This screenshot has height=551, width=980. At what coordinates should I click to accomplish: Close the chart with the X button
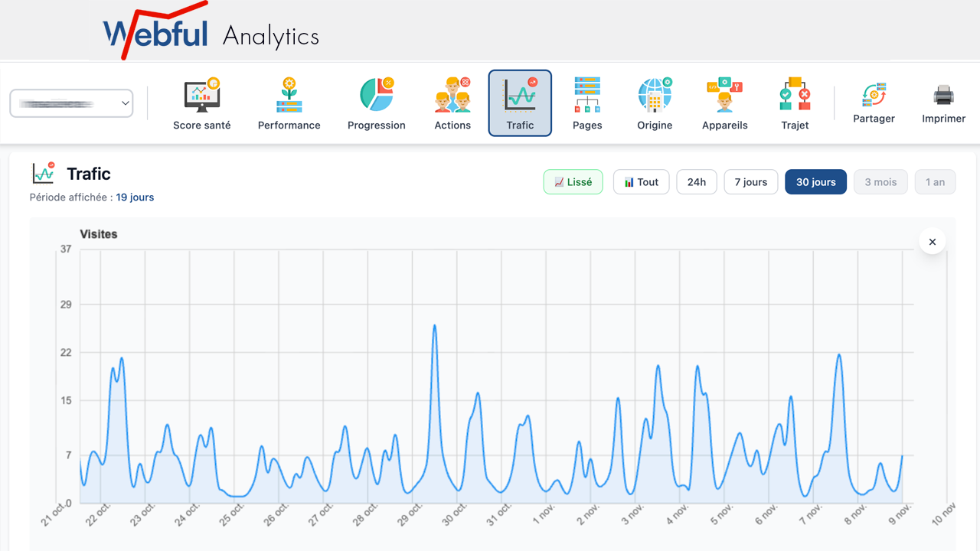[x=933, y=242]
